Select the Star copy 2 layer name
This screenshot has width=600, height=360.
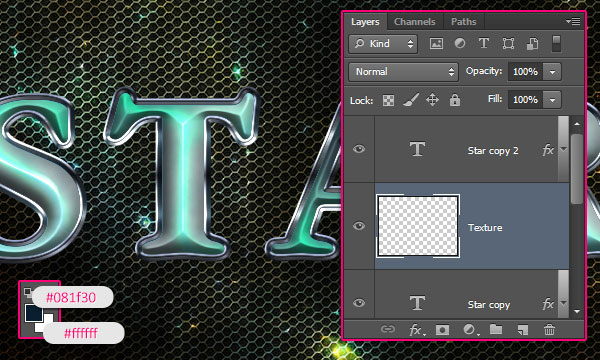[x=493, y=151]
